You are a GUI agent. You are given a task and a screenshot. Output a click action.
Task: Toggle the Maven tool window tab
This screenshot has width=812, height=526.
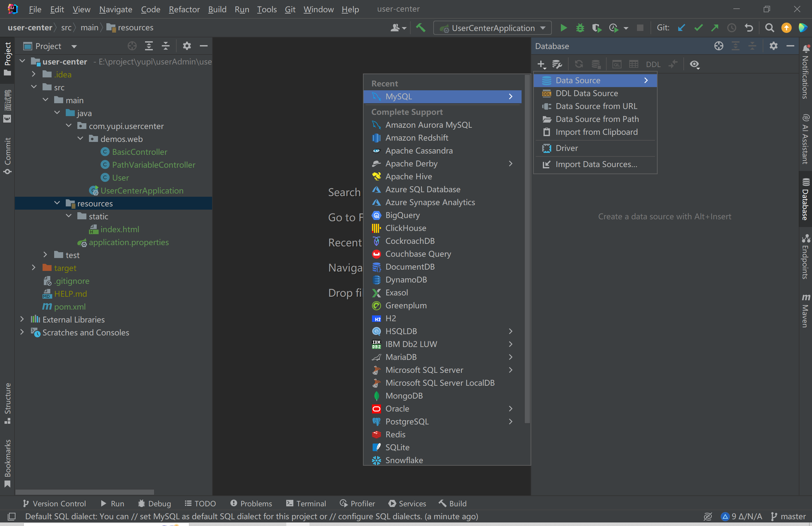pyautogui.click(x=806, y=311)
